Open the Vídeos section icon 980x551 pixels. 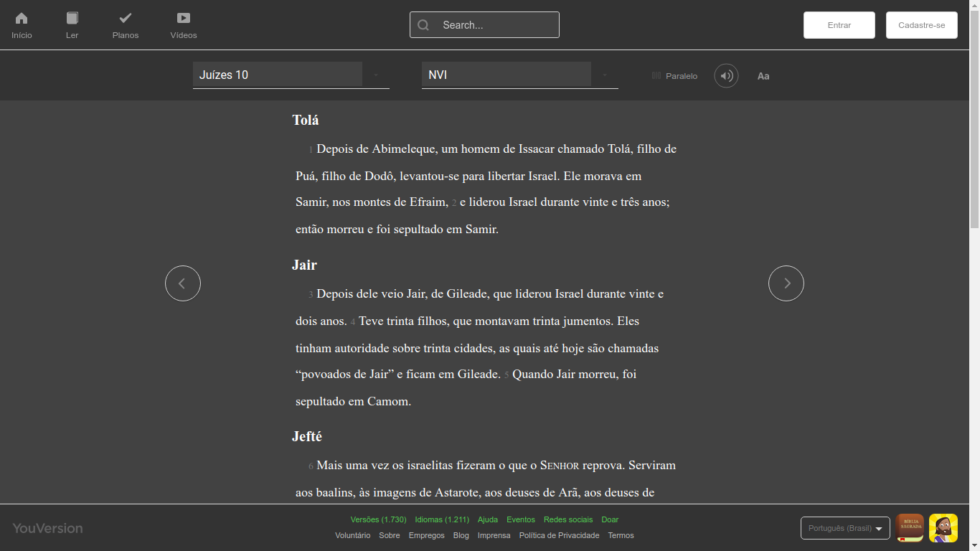click(183, 20)
